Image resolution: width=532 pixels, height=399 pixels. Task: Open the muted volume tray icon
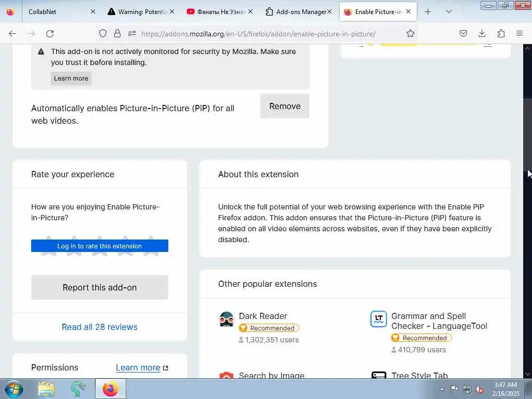pyautogui.click(x=480, y=389)
